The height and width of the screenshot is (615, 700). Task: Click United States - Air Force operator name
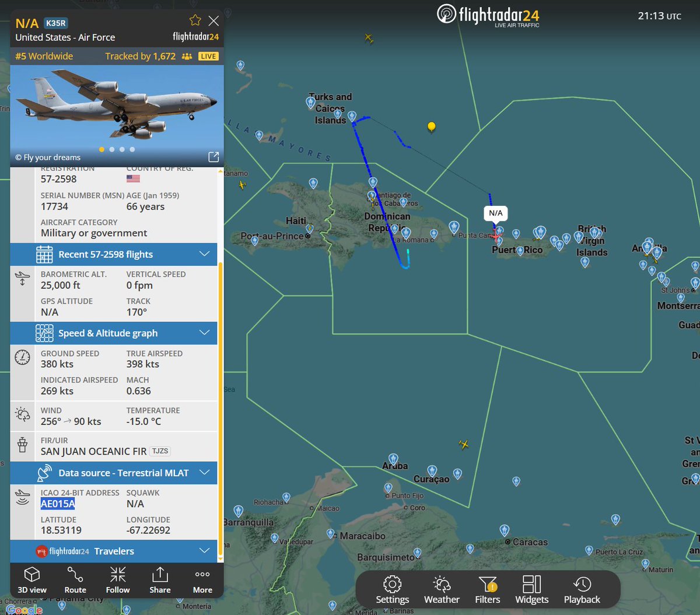[65, 37]
